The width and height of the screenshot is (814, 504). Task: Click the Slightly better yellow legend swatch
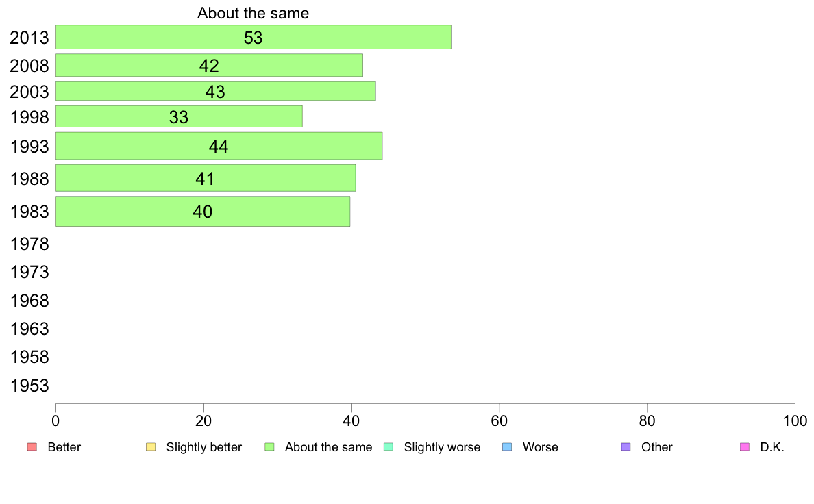[151, 447]
